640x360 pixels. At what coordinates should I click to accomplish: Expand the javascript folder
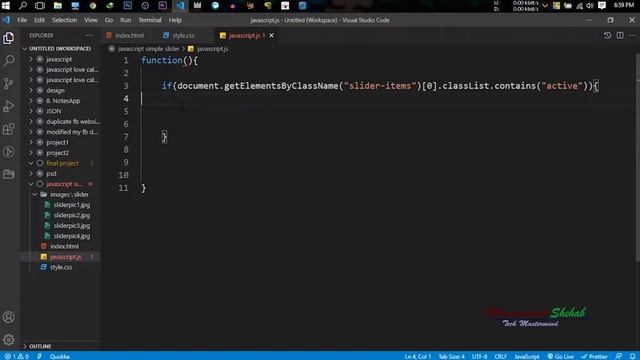pyautogui.click(x=59, y=59)
